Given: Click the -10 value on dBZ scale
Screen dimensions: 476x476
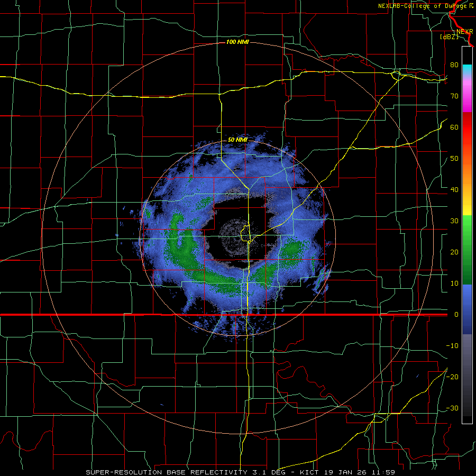Looking at the screenshot, I should [452, 346].
